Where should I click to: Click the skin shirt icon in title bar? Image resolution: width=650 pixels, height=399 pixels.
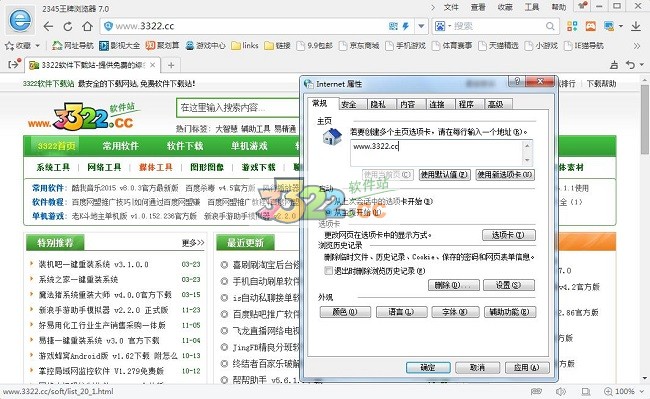pyautogui.click(x=582, y=6)
